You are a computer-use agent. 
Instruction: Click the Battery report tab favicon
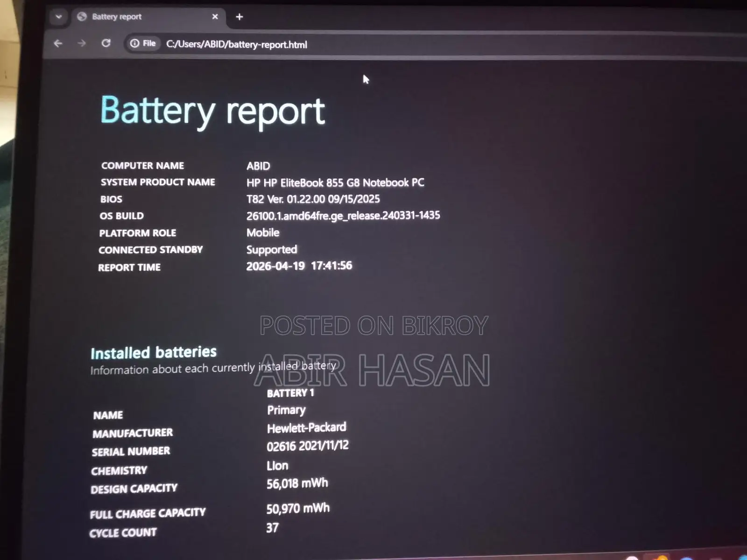(82, 16)
